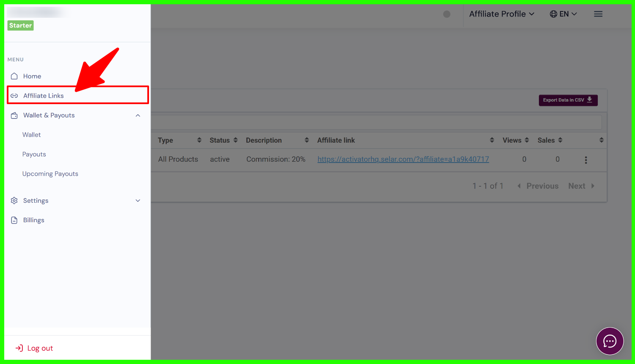
Task: Open the live chat bubble
Action: pyautogui.click(x=610, y=341)
